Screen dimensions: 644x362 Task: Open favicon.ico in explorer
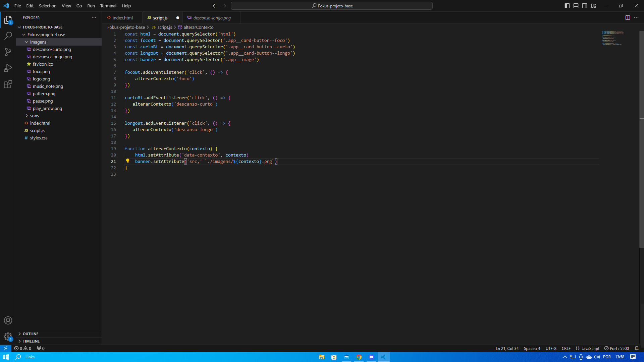click(59, 64)
